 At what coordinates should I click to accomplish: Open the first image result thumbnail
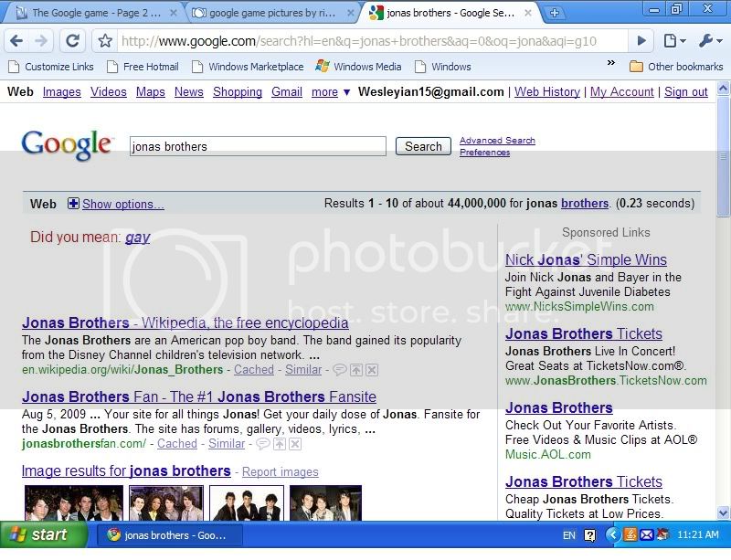[x=74, y=502]
